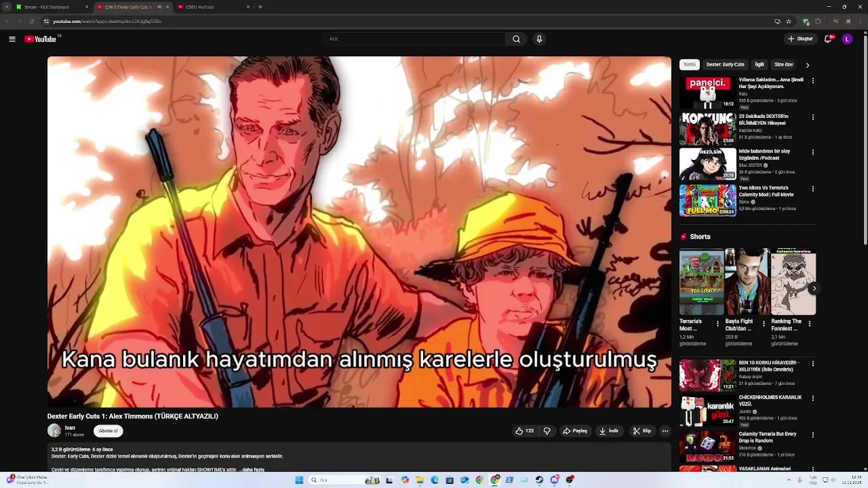Switch to the Kick Dashboard browser tab
868x488 pixels.
(x=53, y=7)
